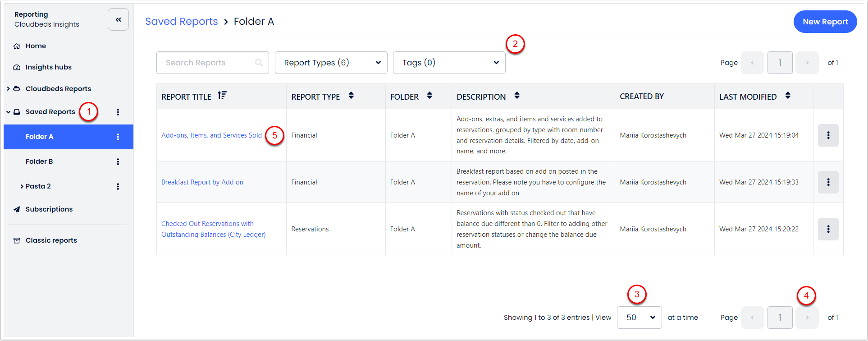
Task: Open actions menu for Breakfast Report row
Action: tap(828, 182)
